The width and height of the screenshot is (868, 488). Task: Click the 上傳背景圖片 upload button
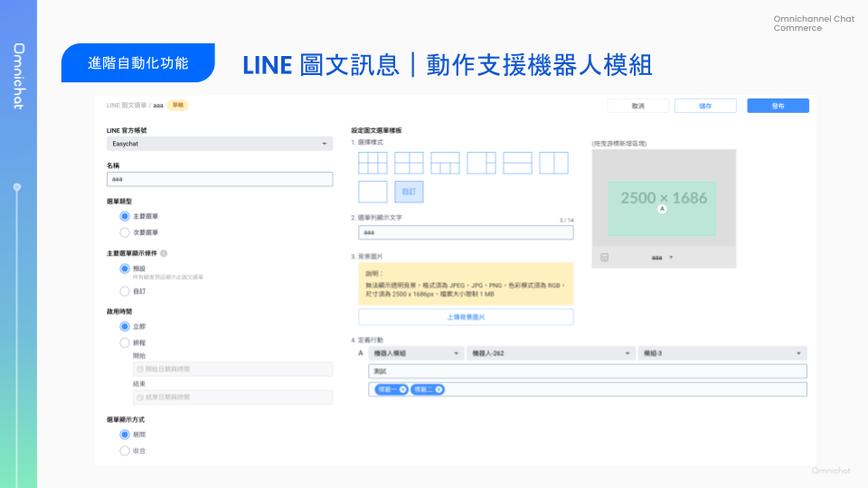click(x=466, y=317)
